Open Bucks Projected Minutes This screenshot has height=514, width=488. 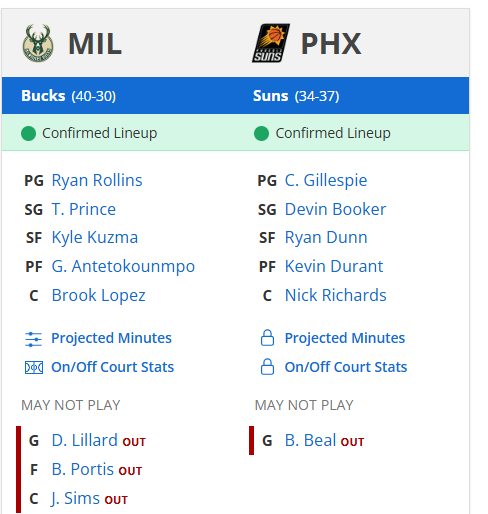111,338
